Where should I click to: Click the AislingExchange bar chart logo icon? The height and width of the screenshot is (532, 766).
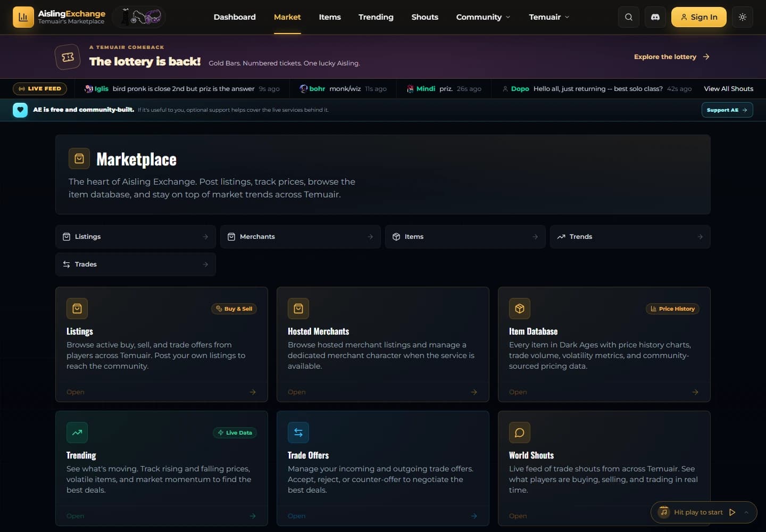(23, 17)
